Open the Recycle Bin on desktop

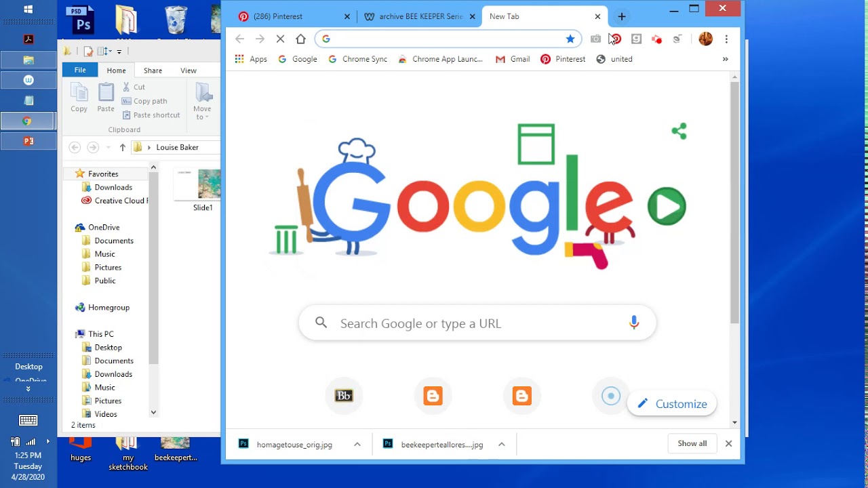[176, 19]
